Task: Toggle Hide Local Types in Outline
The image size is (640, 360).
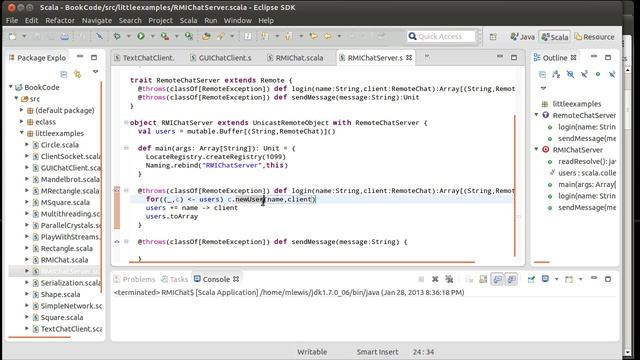Action: (612, 74)
